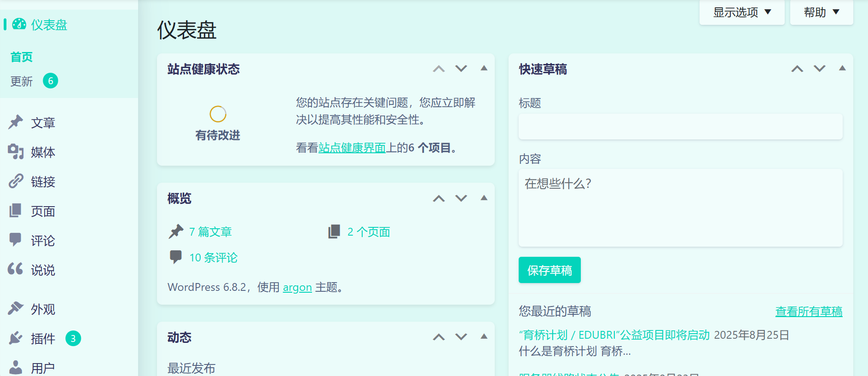Open the 更新 submenu item
The image size is (868, 376).
[x=22, y=81]
